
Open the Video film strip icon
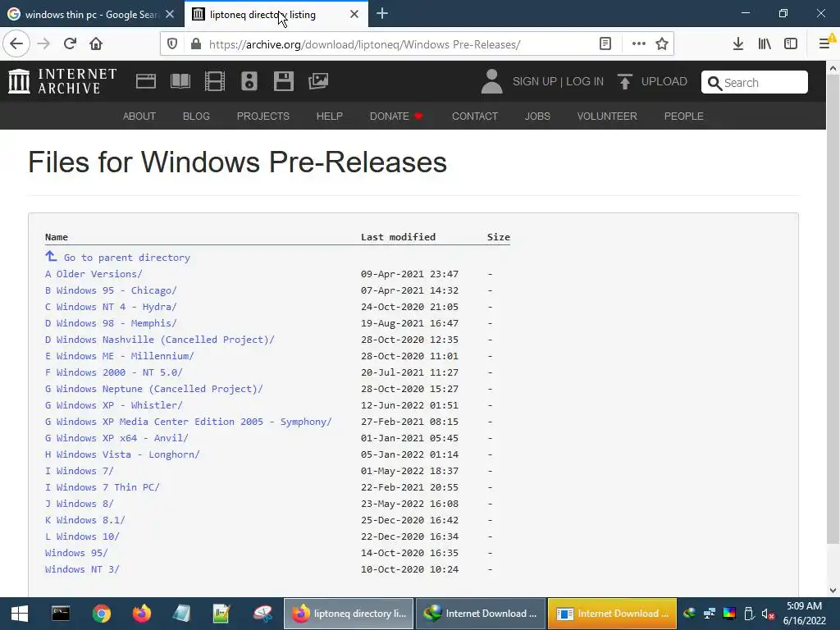point(215,81)
